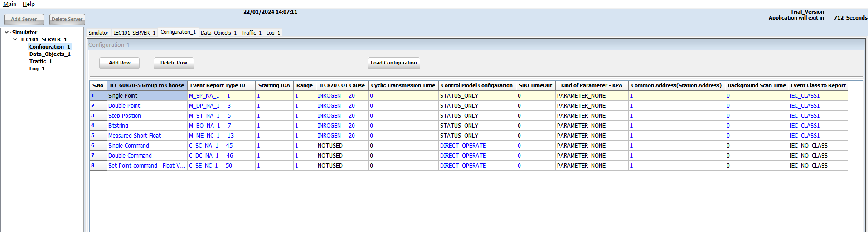Click the Cyclic Transmission Time header
This screenshot has height=232, width=868.
(403, 85)
